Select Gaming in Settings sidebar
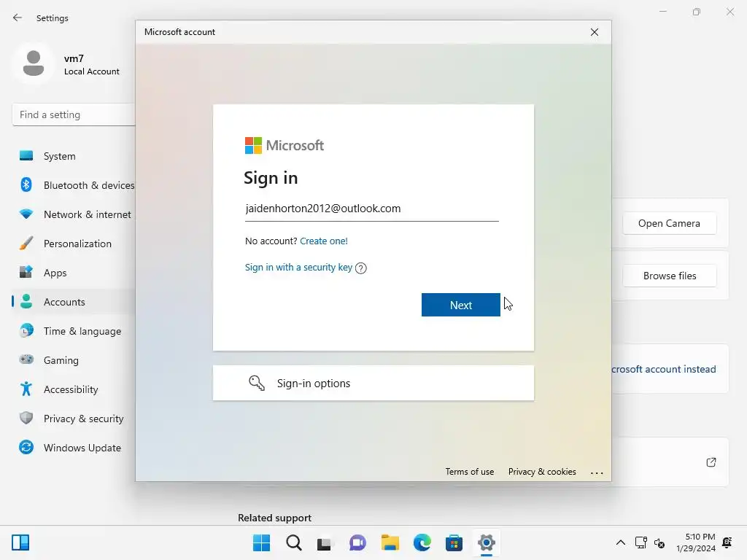 point(75,359)
